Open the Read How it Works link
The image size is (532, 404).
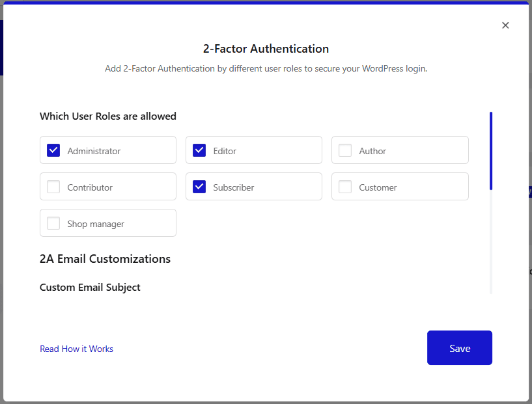click(76, 349)
